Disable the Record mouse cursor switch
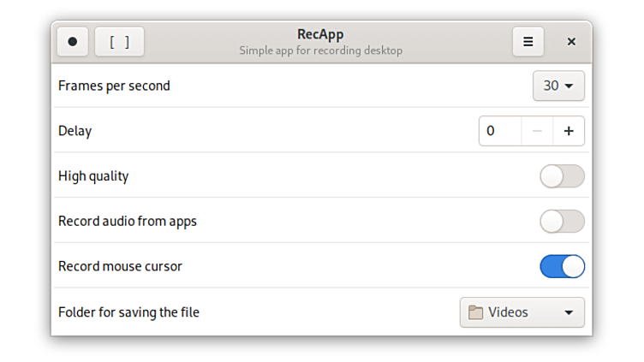The width and height of the screenshot is (644, 362). click(x=562, y=267)
